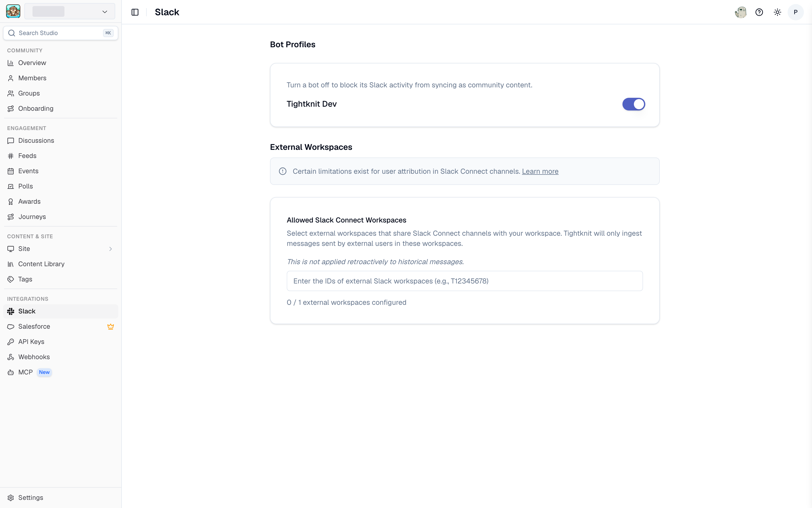Click the Discussions chat icon
The height and width of the screenshot is (508, 812).
11,141
